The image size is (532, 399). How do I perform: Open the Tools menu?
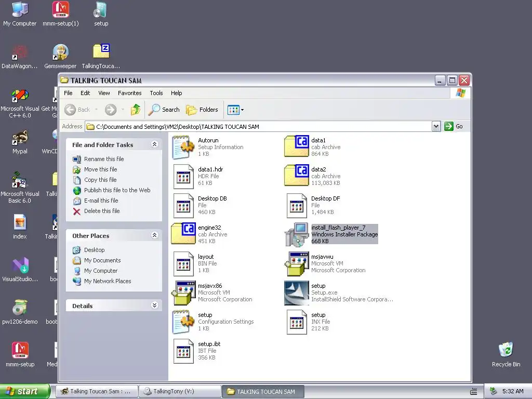point(156,93)
